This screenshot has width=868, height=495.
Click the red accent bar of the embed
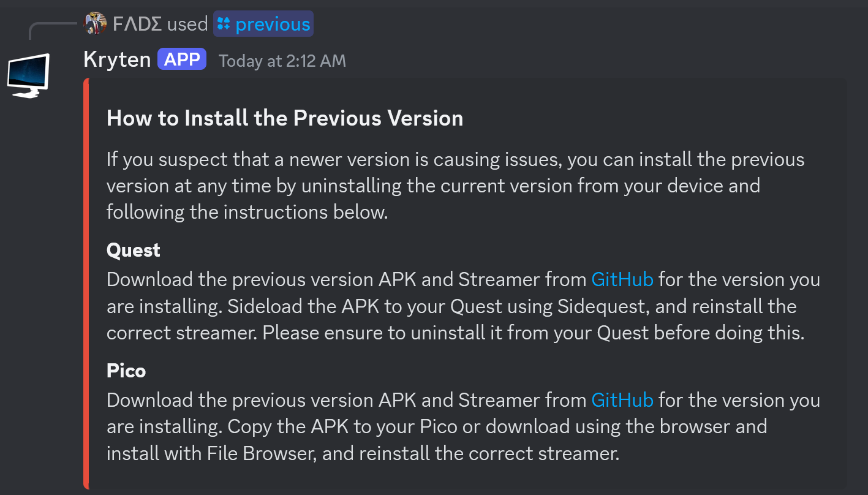86,284
